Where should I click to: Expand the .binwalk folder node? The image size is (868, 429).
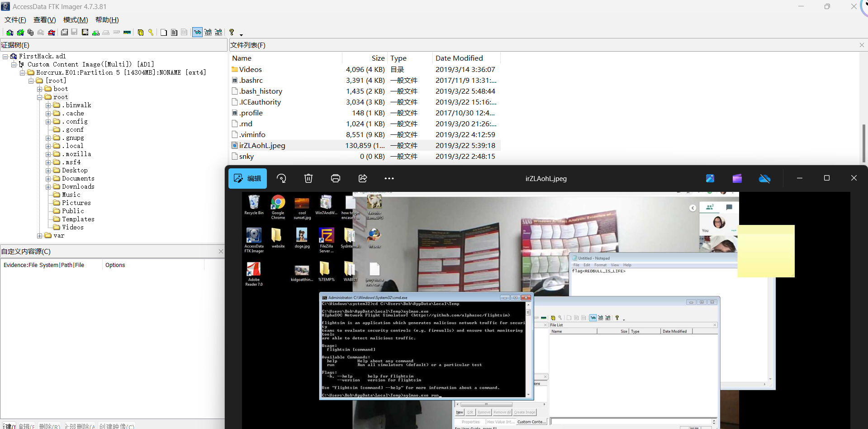pyautogui.click(x=48, y=105)
